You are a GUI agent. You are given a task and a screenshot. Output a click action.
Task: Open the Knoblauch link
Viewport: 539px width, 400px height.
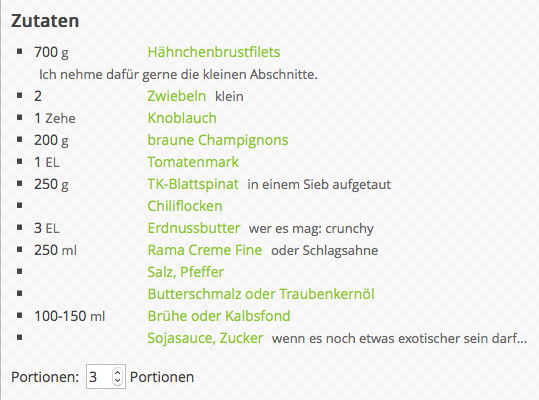182,118
